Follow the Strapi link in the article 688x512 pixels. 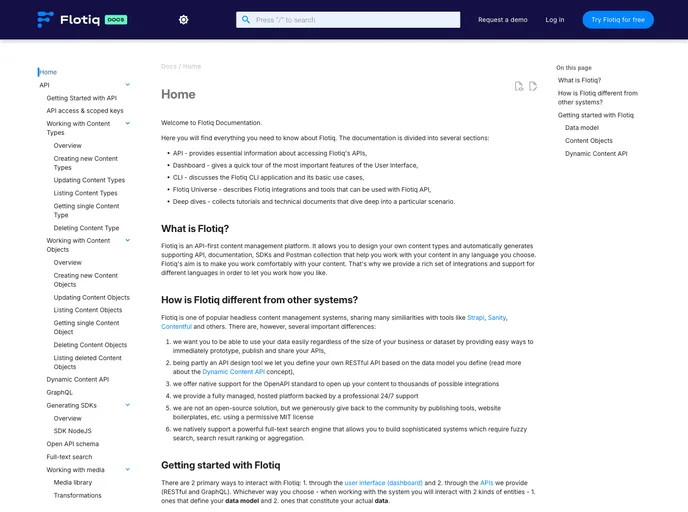476,318
